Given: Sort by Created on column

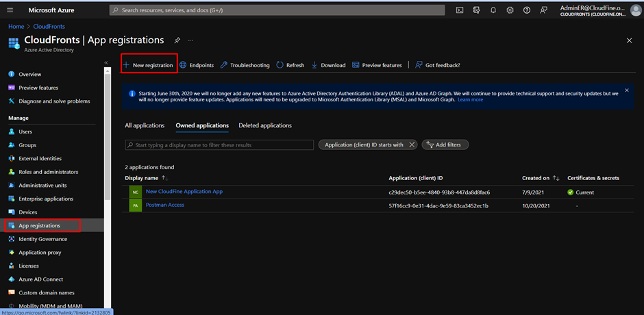Looking at the screenshot, I should (541, 178).
